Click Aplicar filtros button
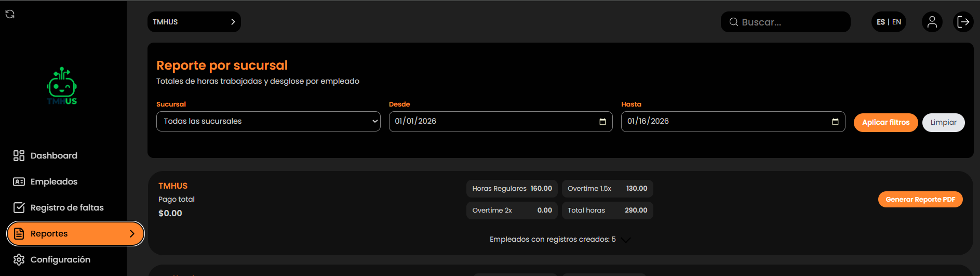The image size is (980, 276). [x=885, y=123]
